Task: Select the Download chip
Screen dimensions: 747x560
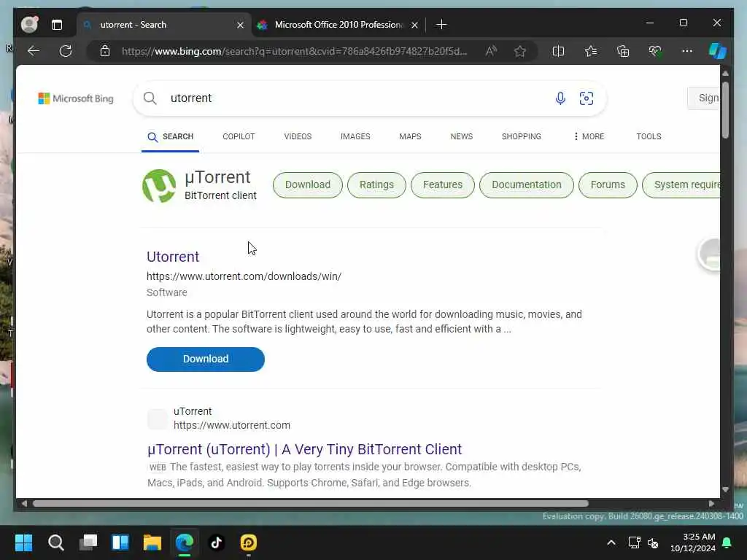Action: pyautogui.click(x=308, y=184)
